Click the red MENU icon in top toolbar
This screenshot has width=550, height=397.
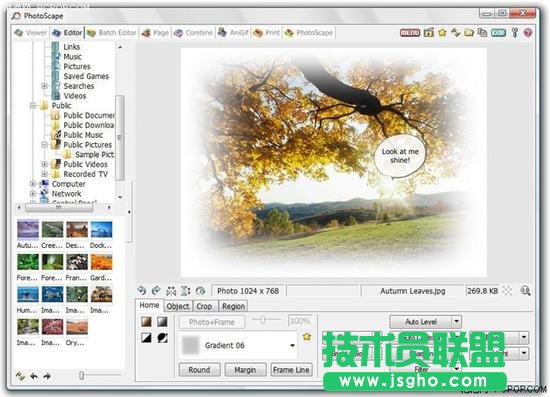(410, 33)
